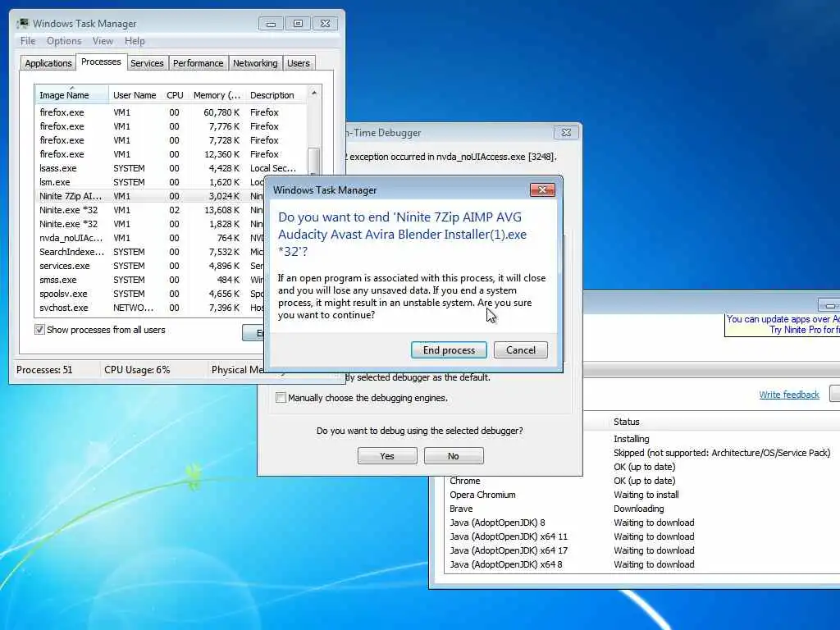Enable Manually choose the debugging engines checkbox
This screenshot has height=630, width=840.
coord(281,398)
